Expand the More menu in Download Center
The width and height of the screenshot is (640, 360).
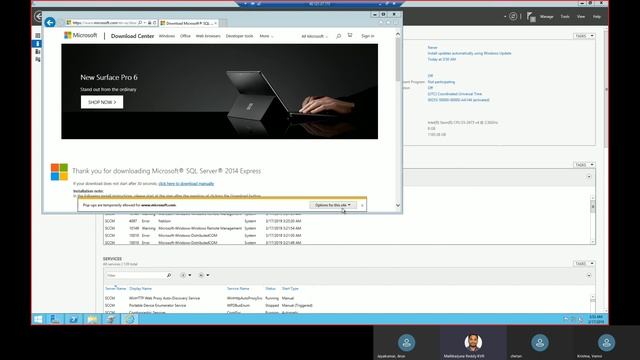266,36
